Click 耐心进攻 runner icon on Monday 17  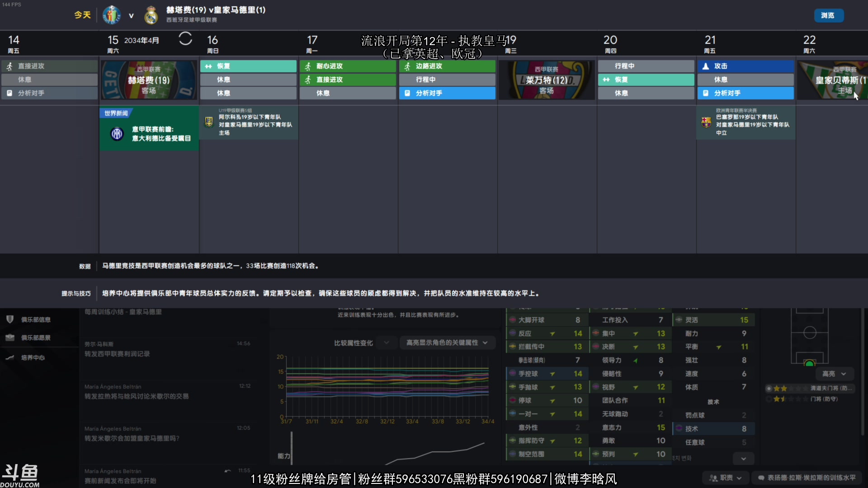(x=308, y=66)
